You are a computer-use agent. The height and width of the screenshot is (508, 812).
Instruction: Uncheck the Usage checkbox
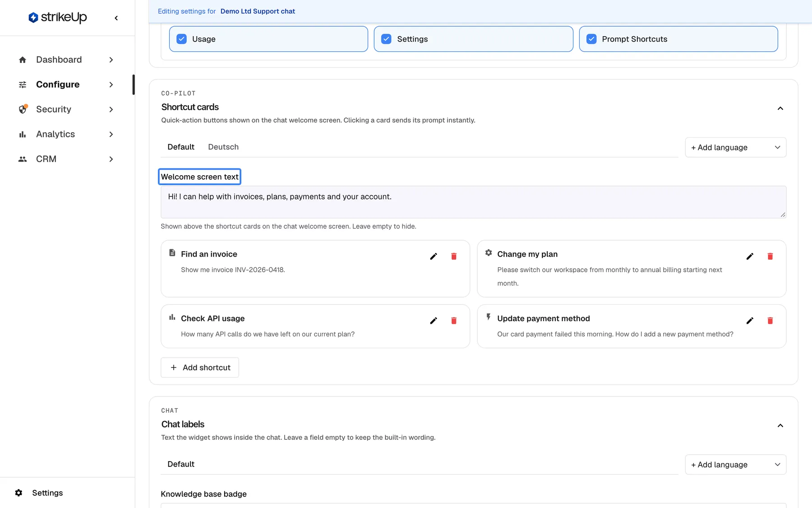pyautogui.click(x=182, y=39)
